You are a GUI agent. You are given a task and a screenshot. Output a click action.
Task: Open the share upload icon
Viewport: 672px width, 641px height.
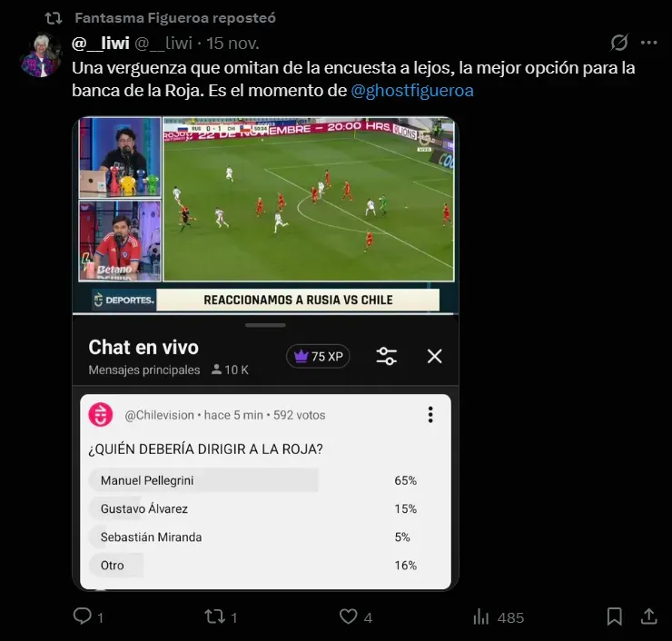(x=649, y=616)
